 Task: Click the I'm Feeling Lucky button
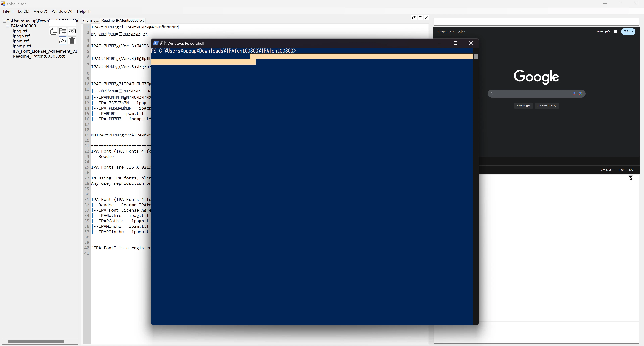[547, 106]
